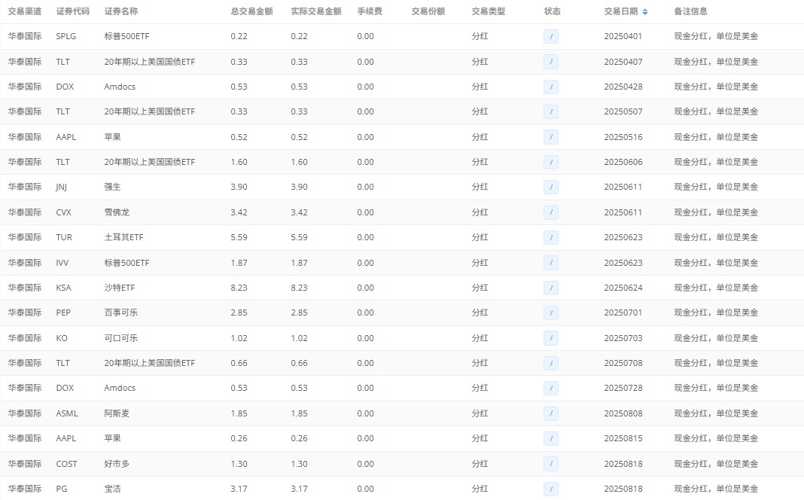Click the status icon in the KO row
Image resolution: width=804 pixels, height=500 pixels.
[x=551, y=338]
